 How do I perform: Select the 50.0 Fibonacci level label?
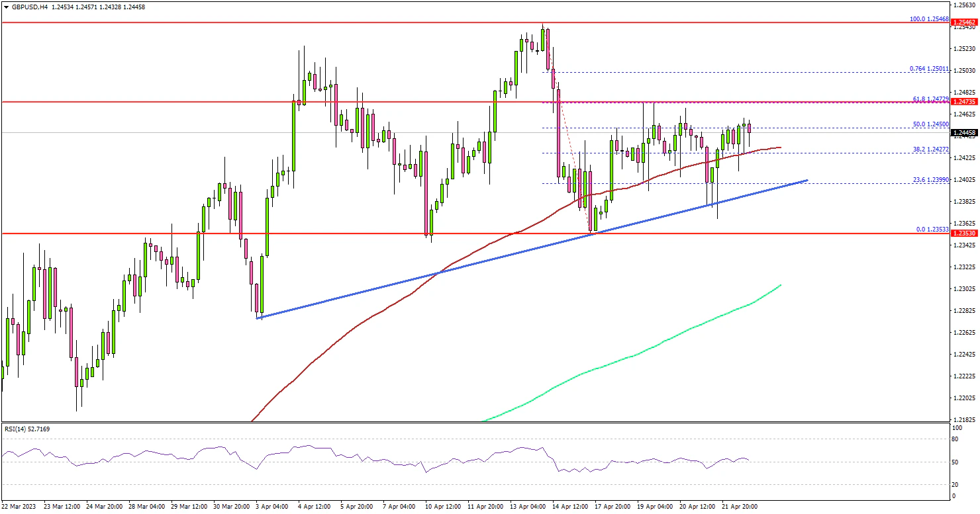coord(930,124)
